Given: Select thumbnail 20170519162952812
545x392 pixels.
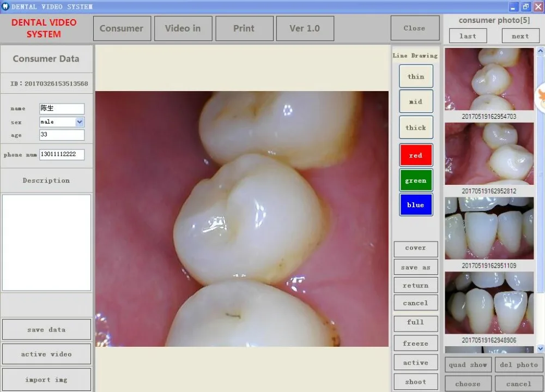Looking at the screenshot, I should click(x=489, y=154).
